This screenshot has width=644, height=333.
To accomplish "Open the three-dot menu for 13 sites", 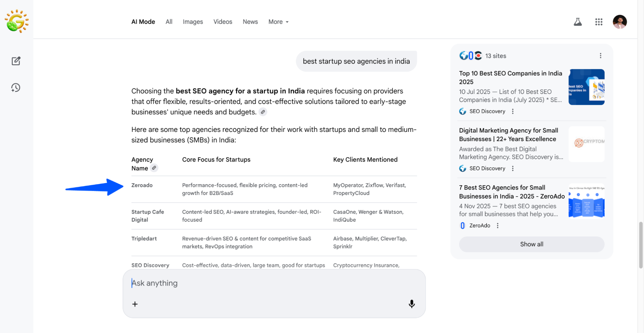I will point(601,55).
